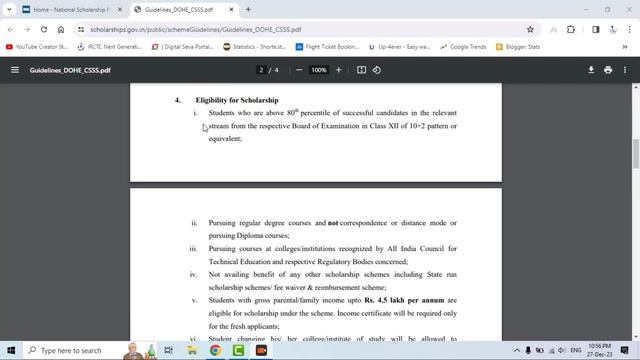
Task: Open Task View on taskbar
Action: (168, 350)
